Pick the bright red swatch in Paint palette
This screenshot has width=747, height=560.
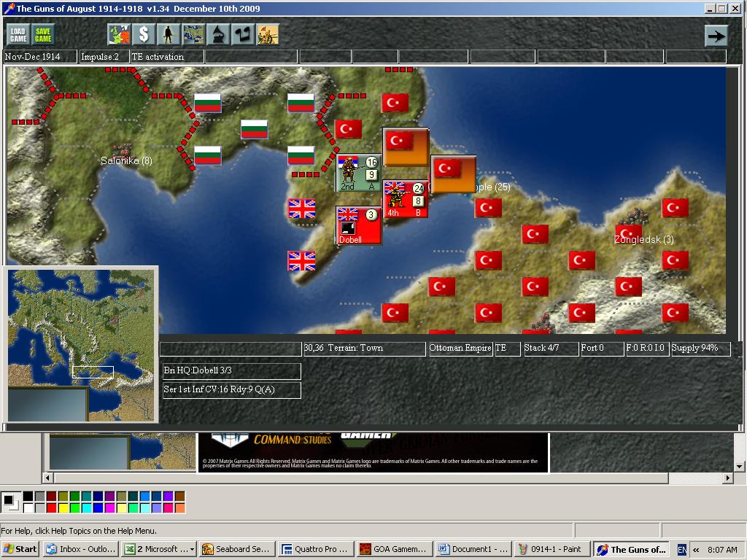click(52, 508)
